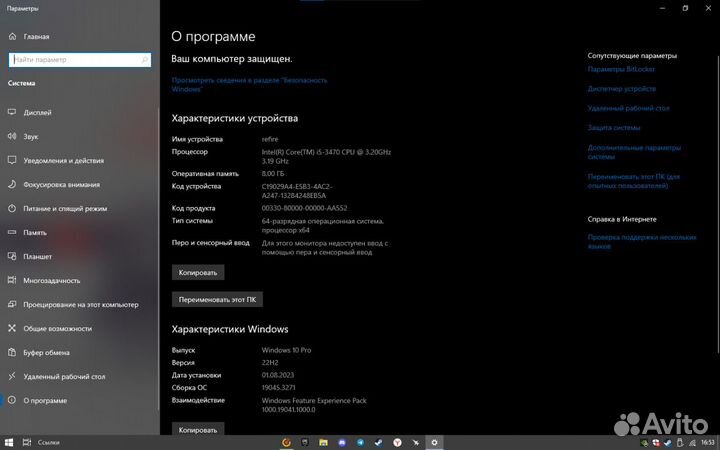Open Проверка поддержки нескольких языков link
The width and height of the screenshot is (720, 450).
642,242
